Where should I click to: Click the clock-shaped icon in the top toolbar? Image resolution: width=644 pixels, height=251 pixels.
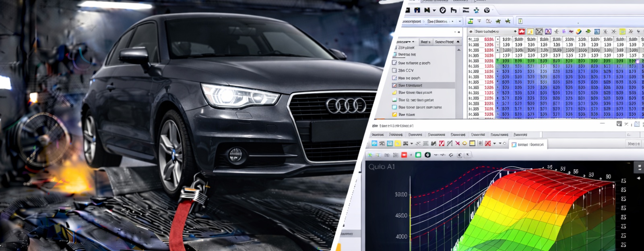[x=443, y=10]
